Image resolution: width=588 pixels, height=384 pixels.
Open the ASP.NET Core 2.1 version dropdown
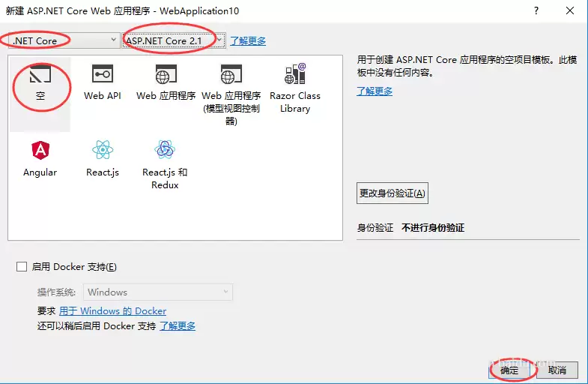click(x=174, y=40)
